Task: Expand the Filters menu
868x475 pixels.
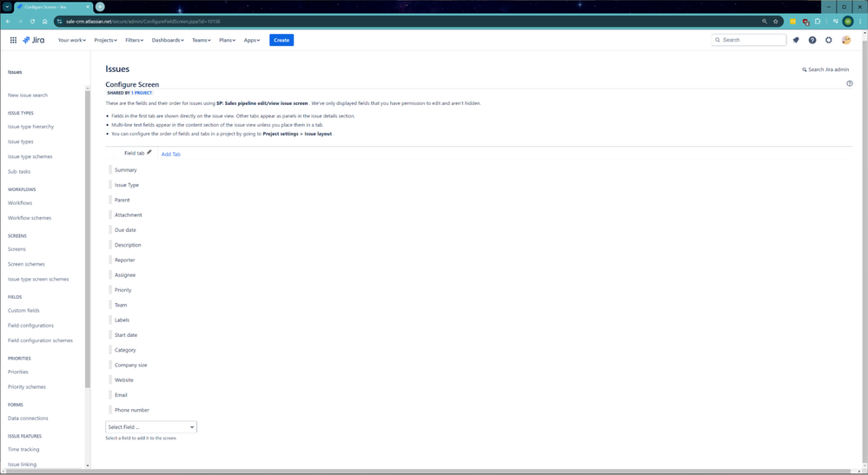Action: pos(134,40)
